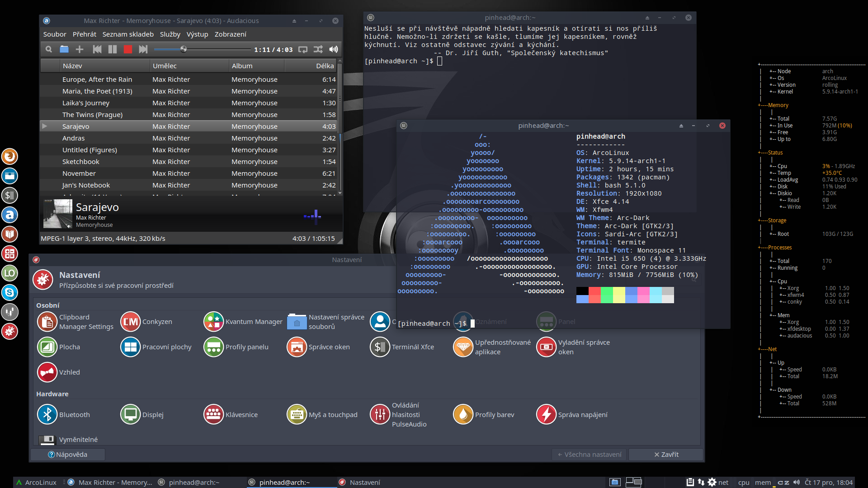Open the Výstup menu

coord(198,34)
